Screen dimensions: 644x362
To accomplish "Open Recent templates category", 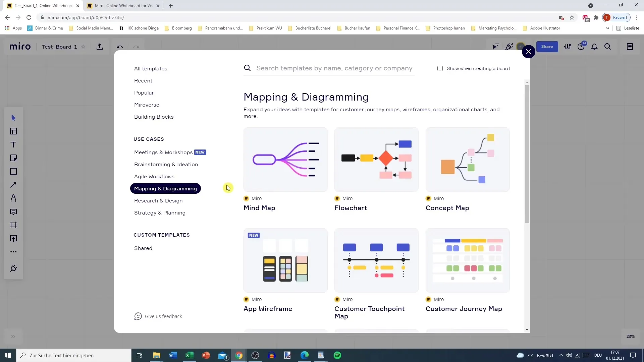I will 143,80.
